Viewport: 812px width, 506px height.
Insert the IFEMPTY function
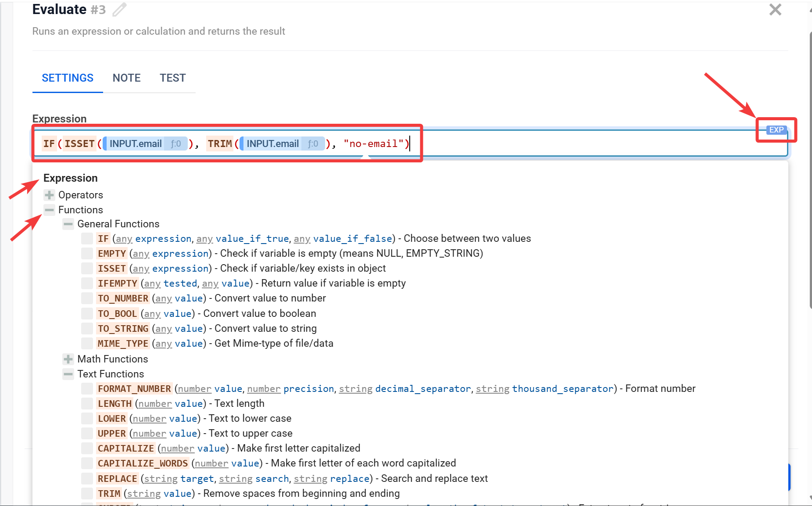(x=117, y=284)
